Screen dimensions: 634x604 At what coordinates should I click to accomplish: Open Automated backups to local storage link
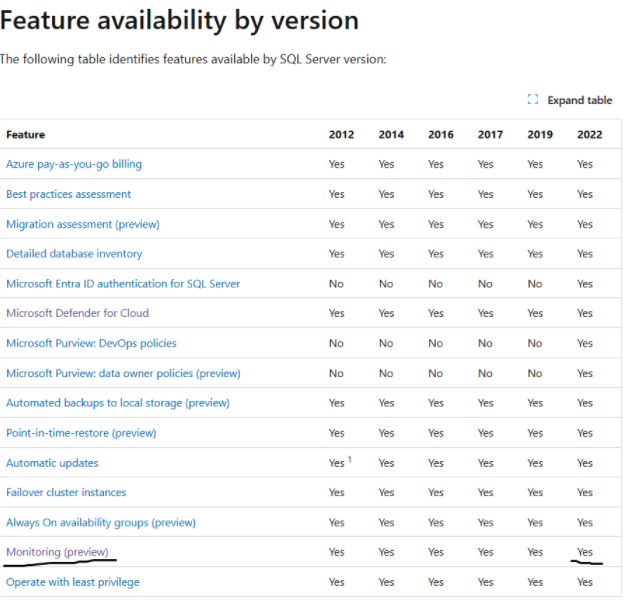coord(118,403)
